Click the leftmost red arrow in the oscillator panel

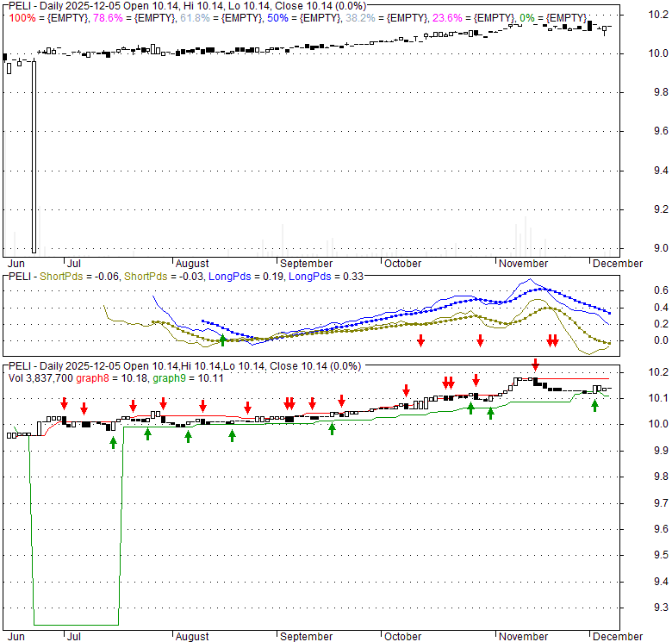click(420, 340)
